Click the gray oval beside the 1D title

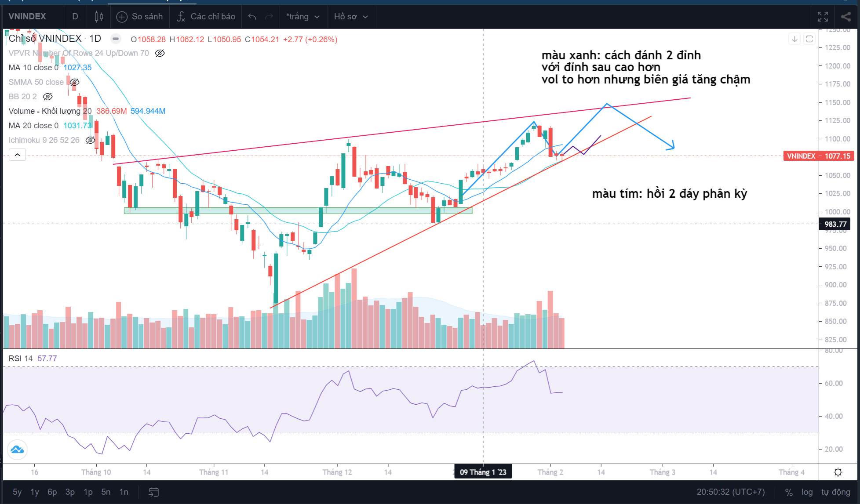pos(116,39)
